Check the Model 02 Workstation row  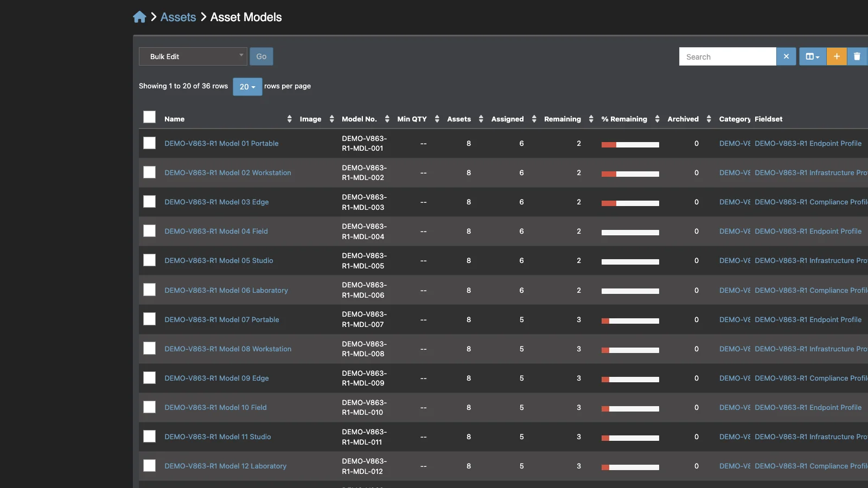coord(149,172)
